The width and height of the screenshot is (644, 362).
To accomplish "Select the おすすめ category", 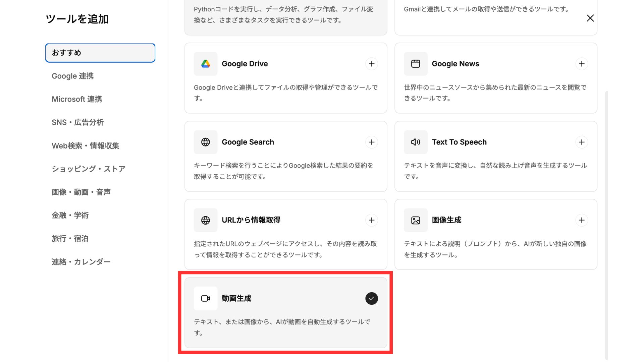I will 100,53.
